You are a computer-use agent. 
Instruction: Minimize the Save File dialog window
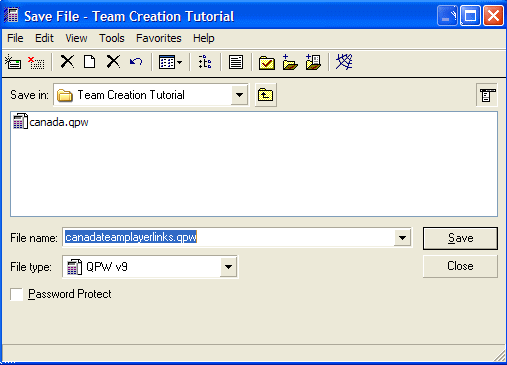coord(447,16)
